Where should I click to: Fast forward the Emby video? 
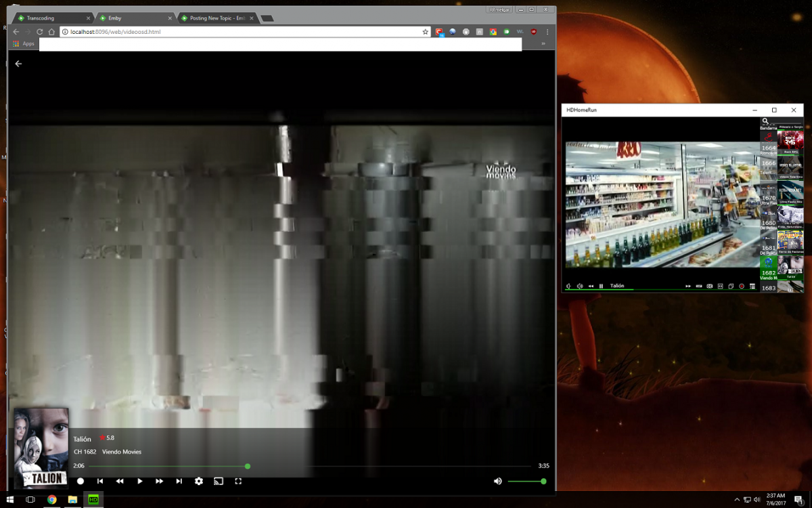click(x=159, y=481)
